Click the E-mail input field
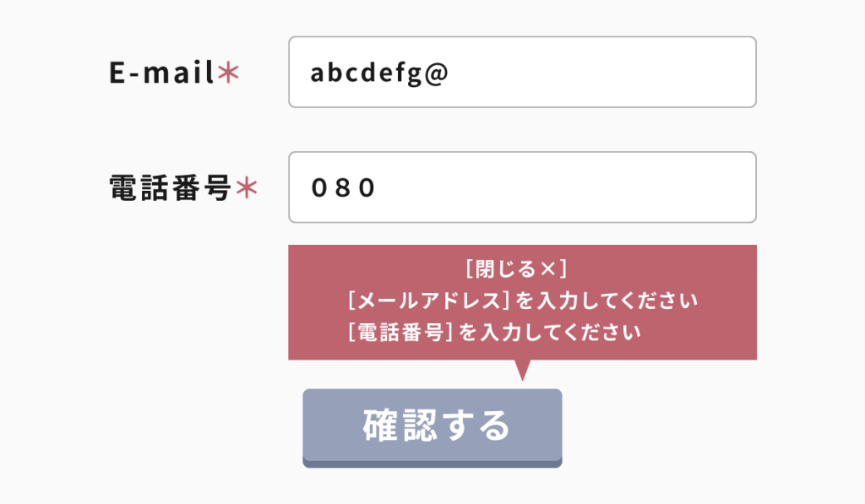This screenshot has width=865, height=504. click(x=522, y=73)
